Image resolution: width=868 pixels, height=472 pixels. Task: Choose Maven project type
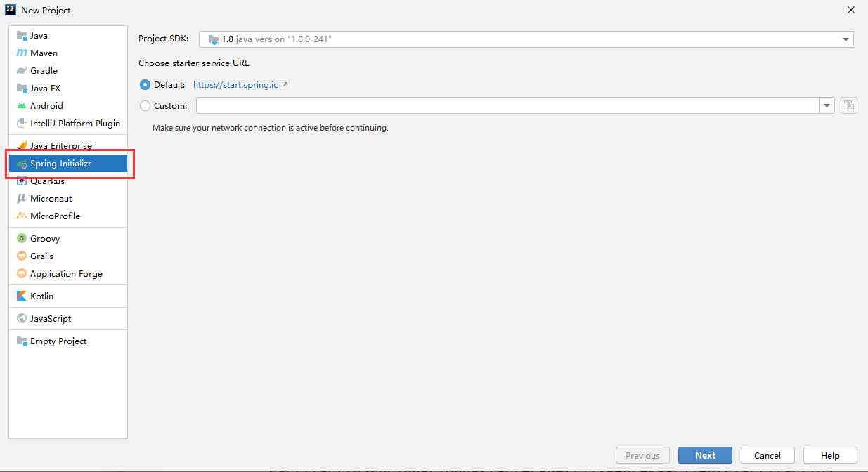click(x=68, y=53)
